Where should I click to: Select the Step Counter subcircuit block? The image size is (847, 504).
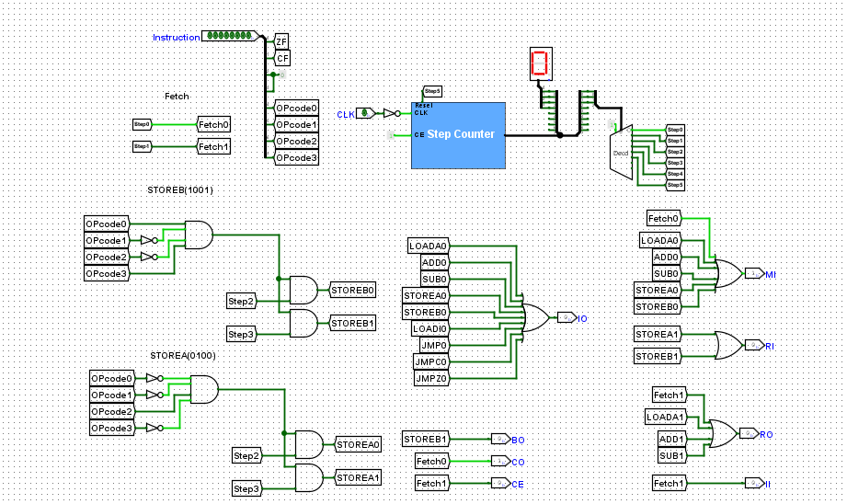(x=458, y=135)
